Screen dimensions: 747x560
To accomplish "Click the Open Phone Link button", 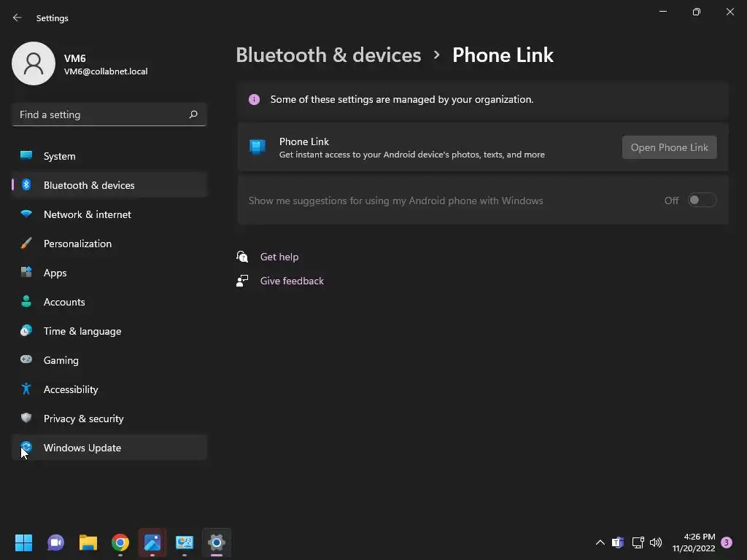I will 670,147.
